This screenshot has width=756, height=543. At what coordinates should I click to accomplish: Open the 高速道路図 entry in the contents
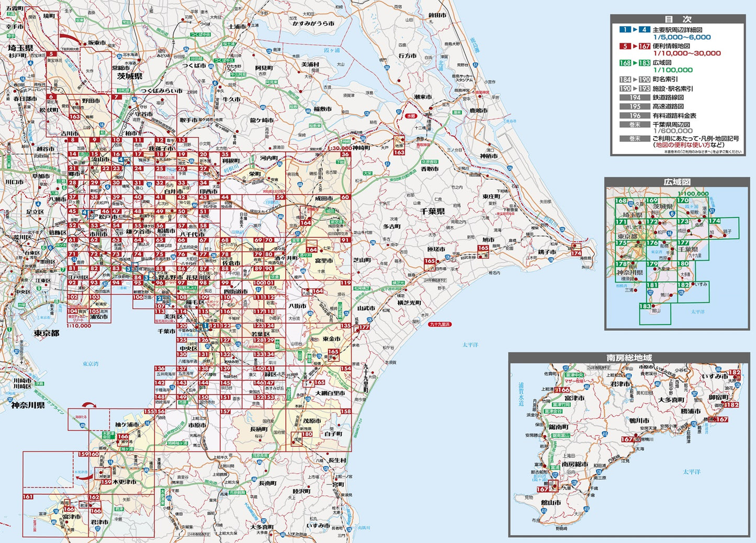click(x=668, y=106)
